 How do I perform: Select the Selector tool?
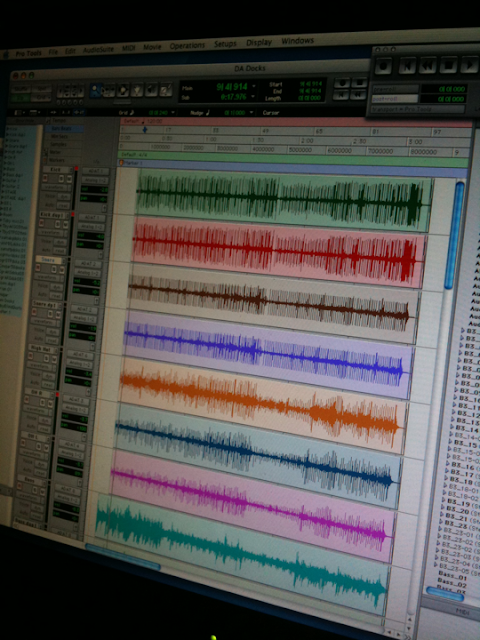(123, 90)
